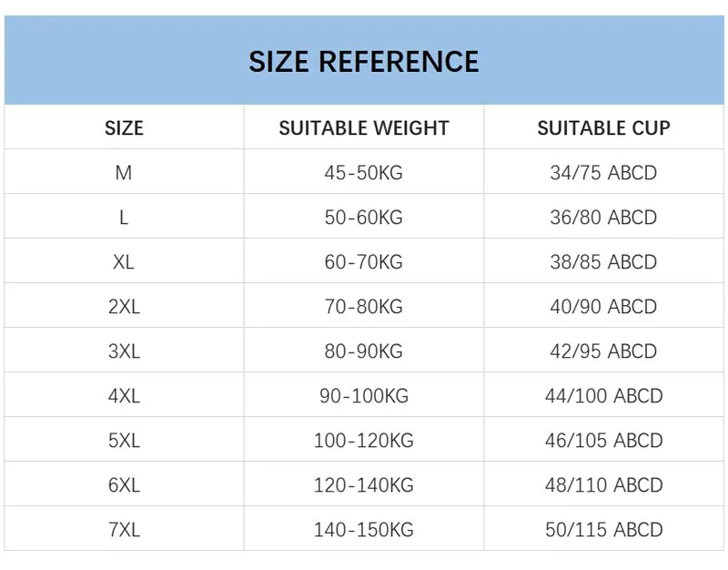Viewport: 728px width, 570px height.
Task: Click the 90-100KG weight cell
Action: [x=363, y=396]
